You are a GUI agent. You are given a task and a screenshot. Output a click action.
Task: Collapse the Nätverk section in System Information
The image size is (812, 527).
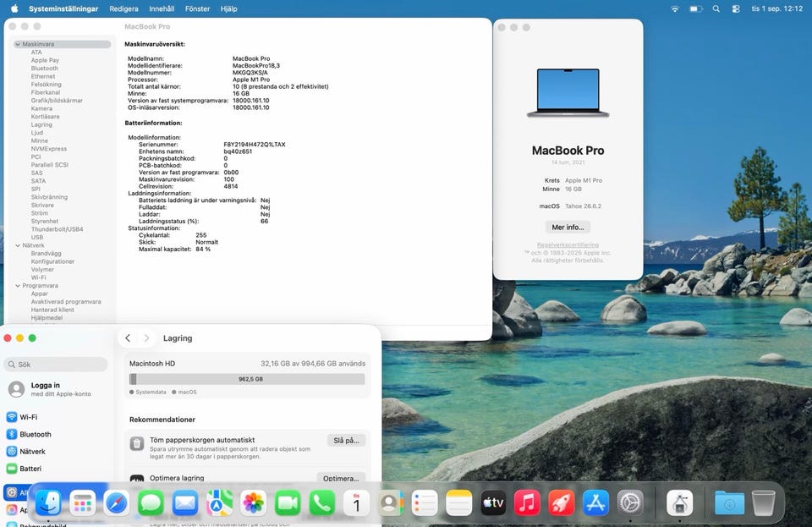(x=18, y=245)
